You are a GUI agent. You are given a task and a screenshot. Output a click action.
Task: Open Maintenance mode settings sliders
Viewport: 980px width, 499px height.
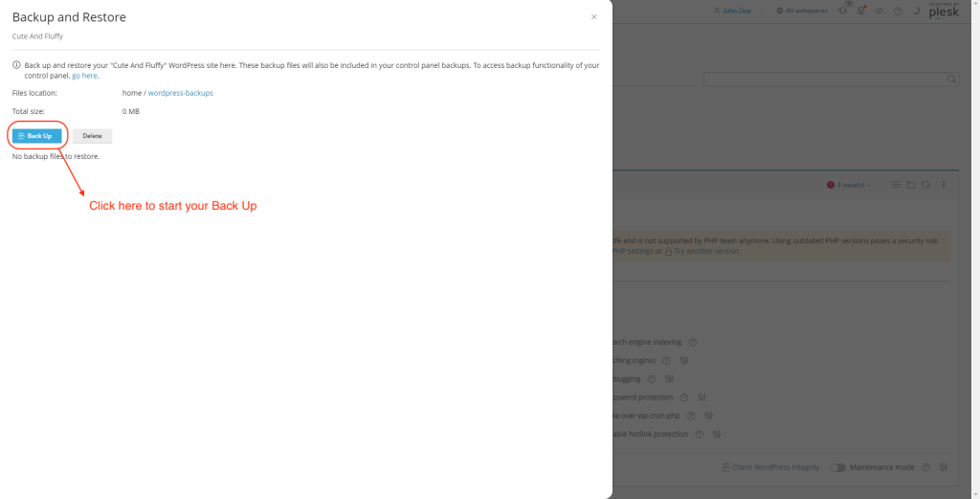(944, 467)
